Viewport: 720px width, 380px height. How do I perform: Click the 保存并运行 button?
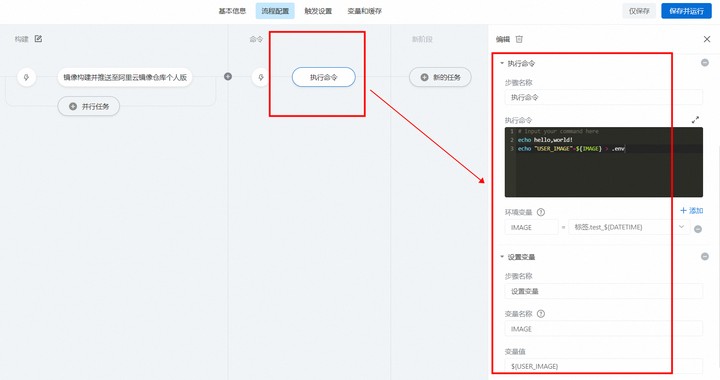[x=686, y=11]
